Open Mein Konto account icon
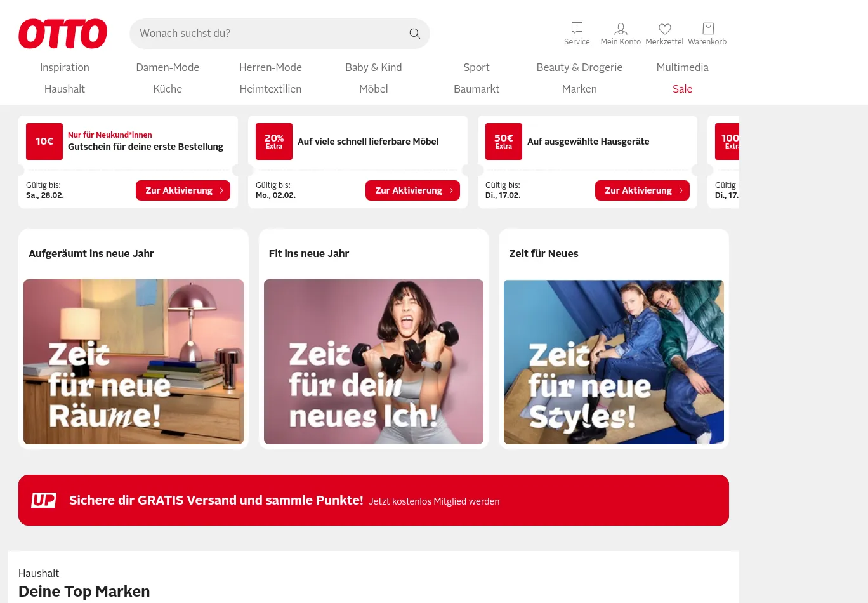This screenshot has height=603, width=868. [x=621, y=29]
